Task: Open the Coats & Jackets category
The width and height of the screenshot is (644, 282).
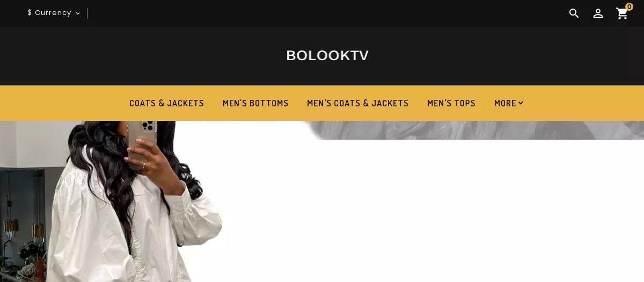Action: (166, 103)
